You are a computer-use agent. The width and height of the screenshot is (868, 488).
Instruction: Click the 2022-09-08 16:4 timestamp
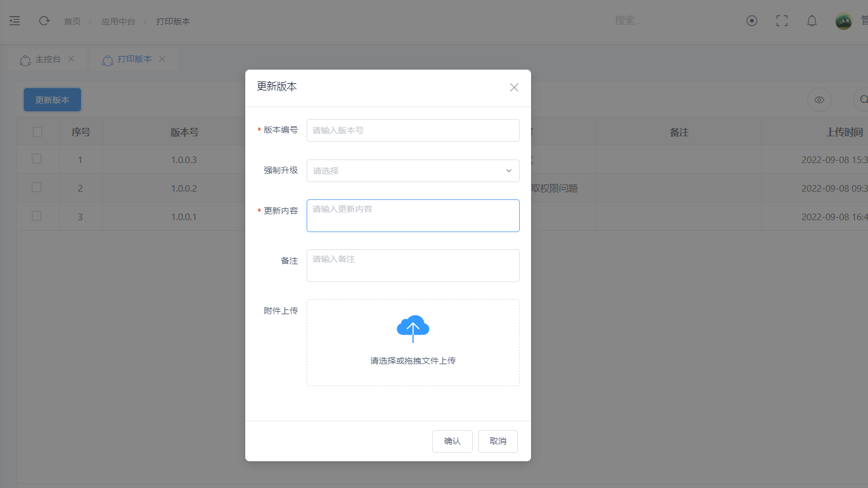835,217
